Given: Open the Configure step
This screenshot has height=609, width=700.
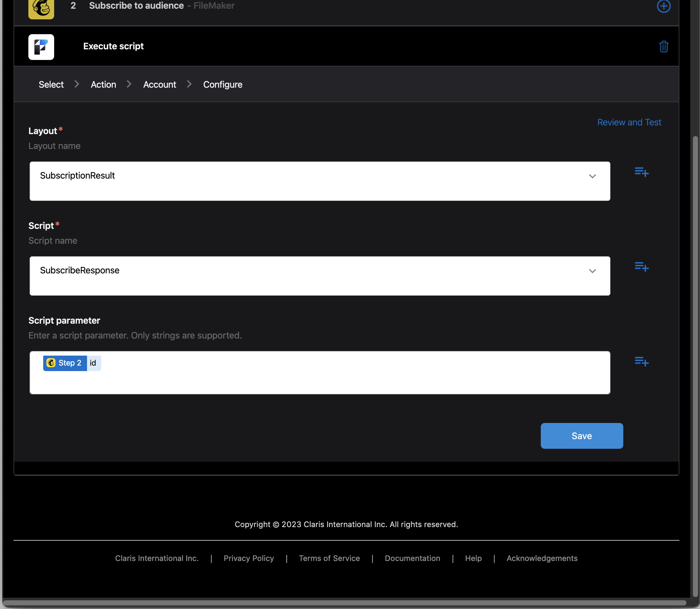Looking at the screenshot, I should [x=222, y=84].
